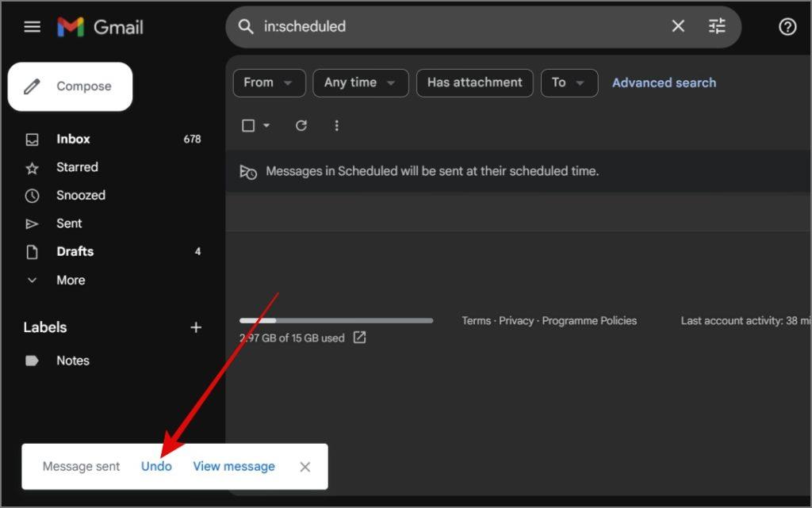The height and width of the screenshot is (508, 812).
Task: Open the Programme Policies link
Action: point(589,321)
